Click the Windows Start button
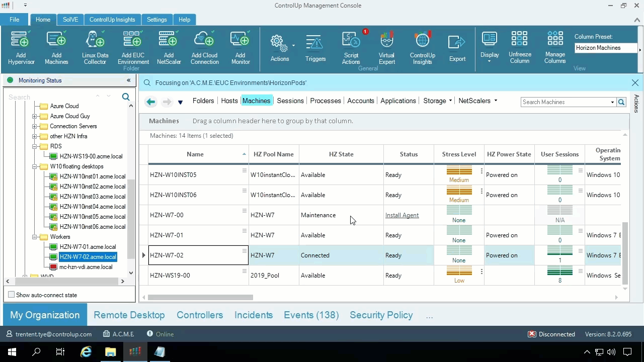 click(x=12, y=352)
